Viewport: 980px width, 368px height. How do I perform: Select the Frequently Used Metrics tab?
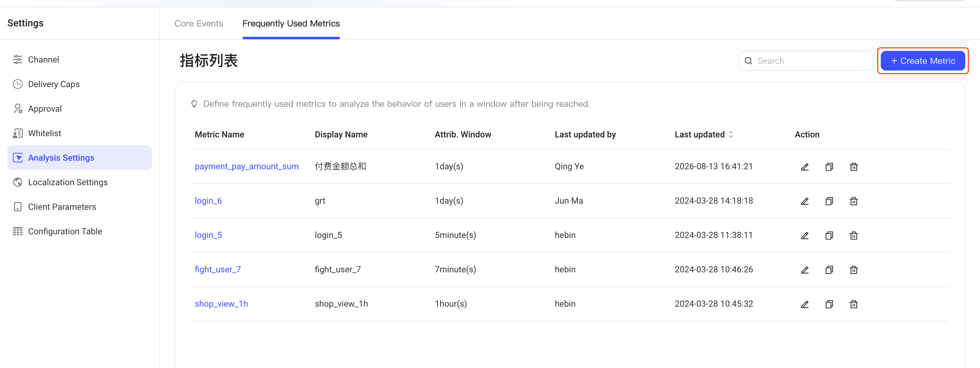tap(291, 24)
